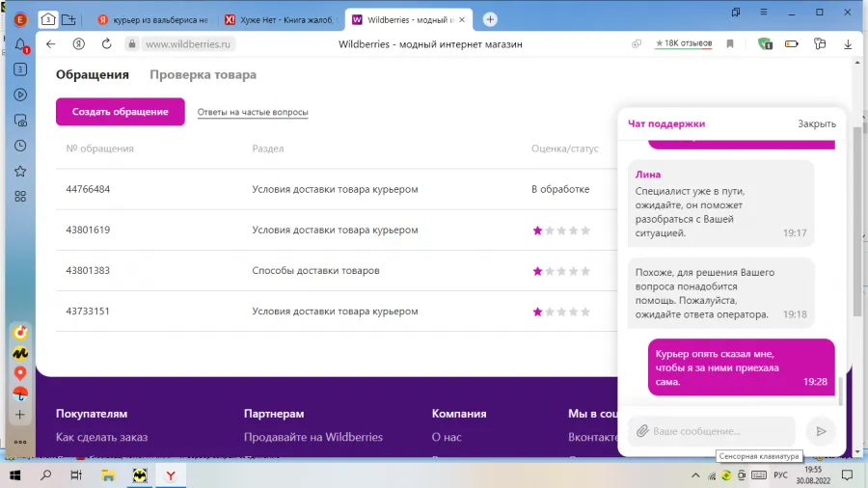
Task: Select the Обращения tab
Action: (93, 74)
